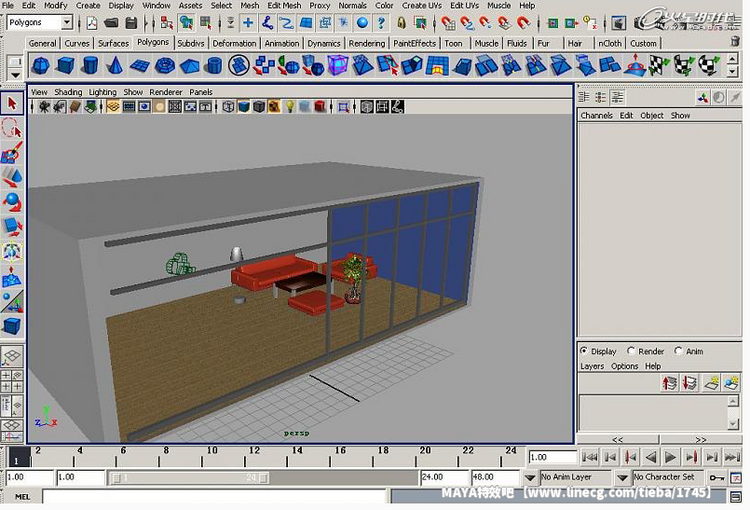This screenshot has width=750, height=510.
Task: Create a polygon cylinder from shelf
Action: pos(90,66)
